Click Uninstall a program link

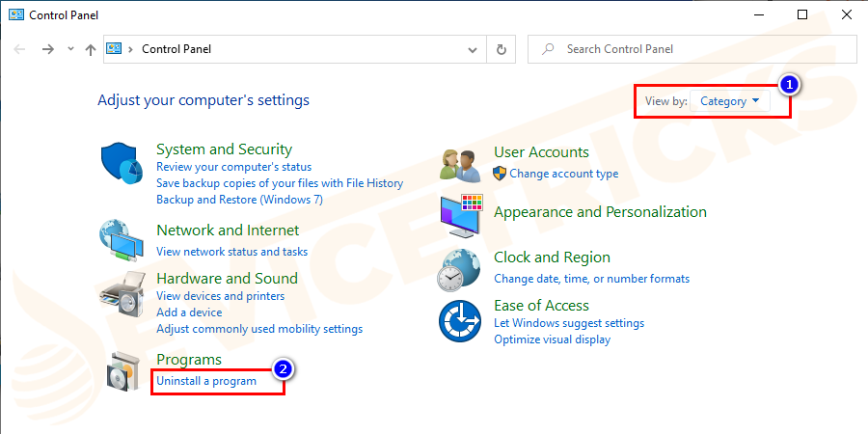(206, 381)
